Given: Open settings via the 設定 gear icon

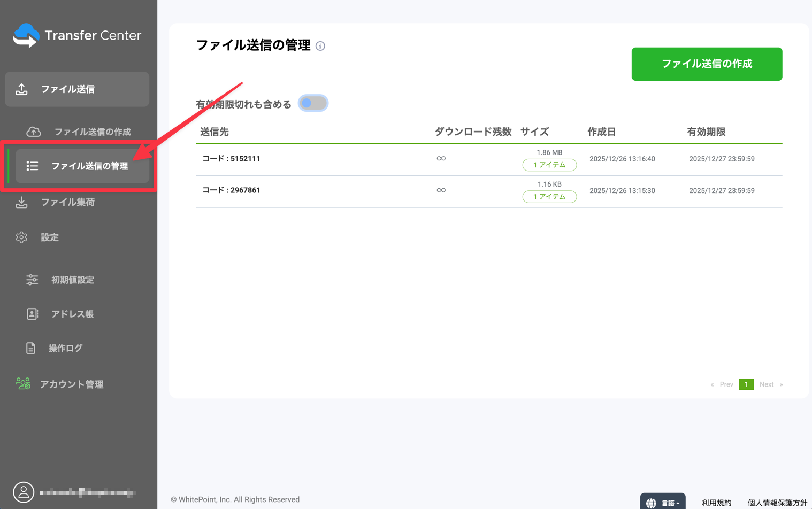Looking at the screenshot, I should point(22,237).
